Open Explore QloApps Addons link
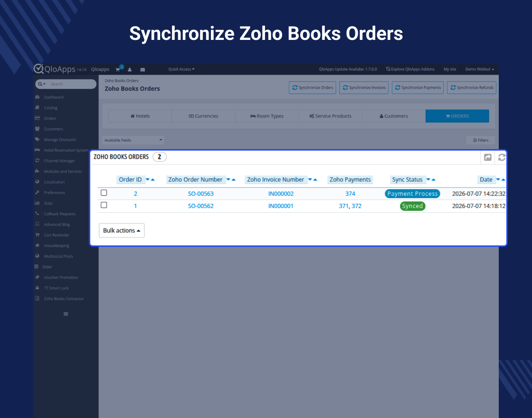This screenshot has width=532, height=418. click(x=410, y=69)
